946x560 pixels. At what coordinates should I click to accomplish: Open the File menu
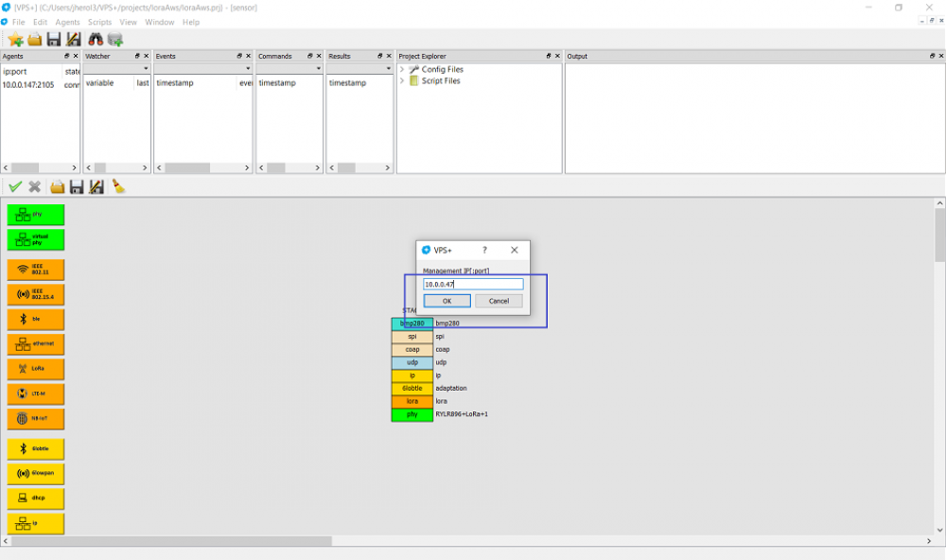tap(19, 22)
